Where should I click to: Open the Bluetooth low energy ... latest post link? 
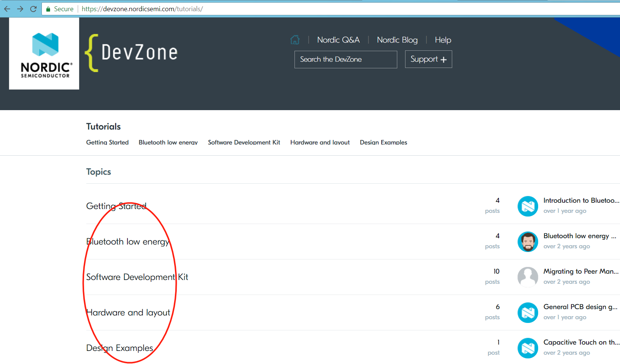[x=580, y=236]
